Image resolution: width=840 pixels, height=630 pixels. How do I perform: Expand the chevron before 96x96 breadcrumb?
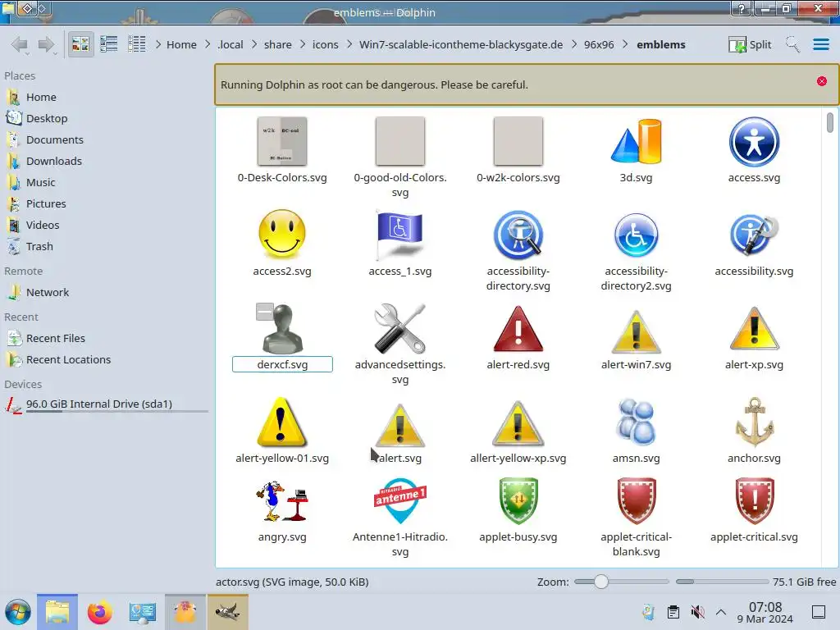[573, 44]
